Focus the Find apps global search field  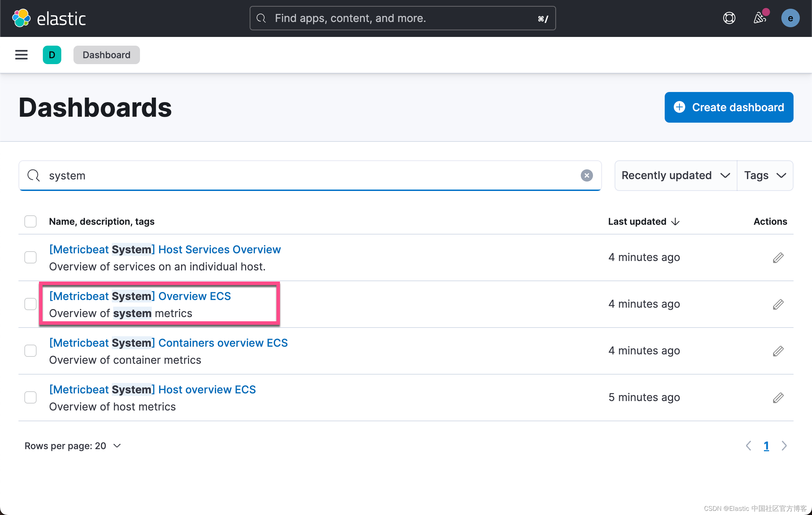[x=402, y=18]
